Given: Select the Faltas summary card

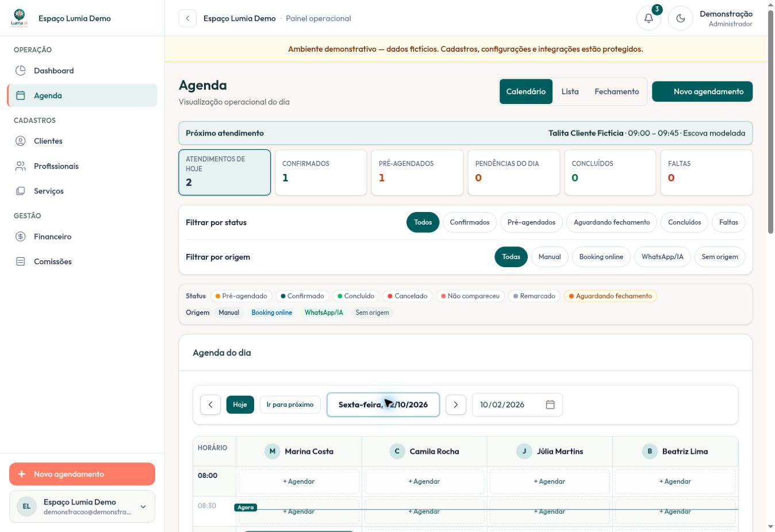Looking at the screenshot, I should point(707,172).
